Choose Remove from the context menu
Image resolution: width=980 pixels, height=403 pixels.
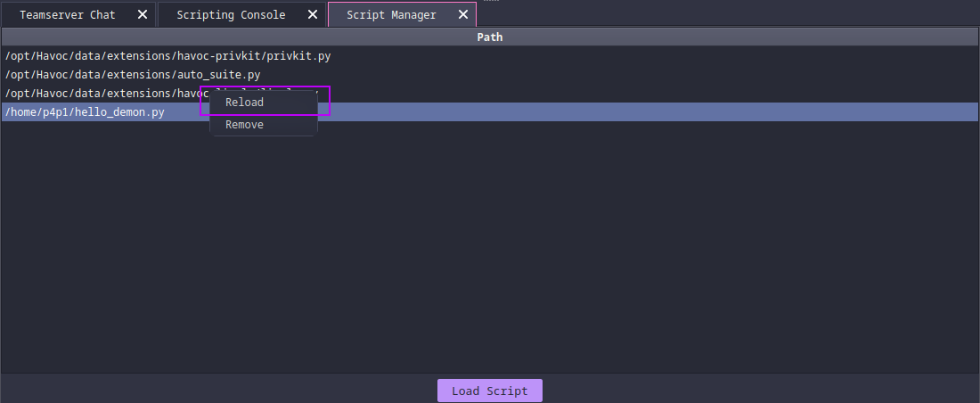tap(245, 125)
